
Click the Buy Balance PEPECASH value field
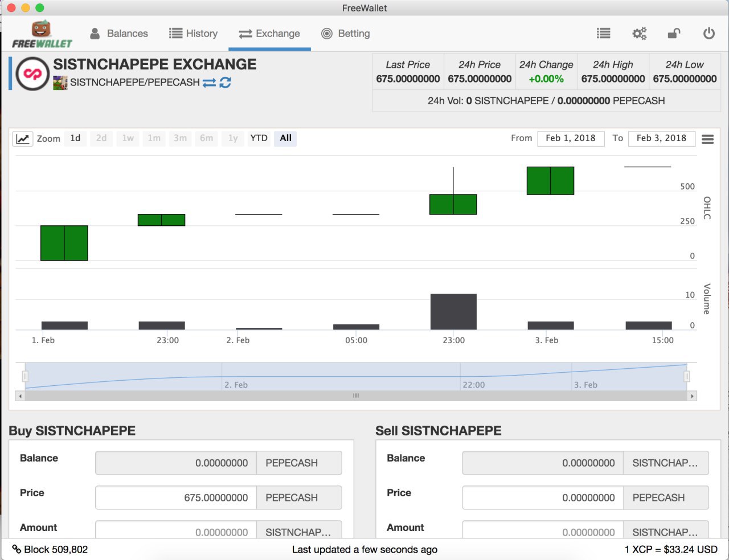176,463
